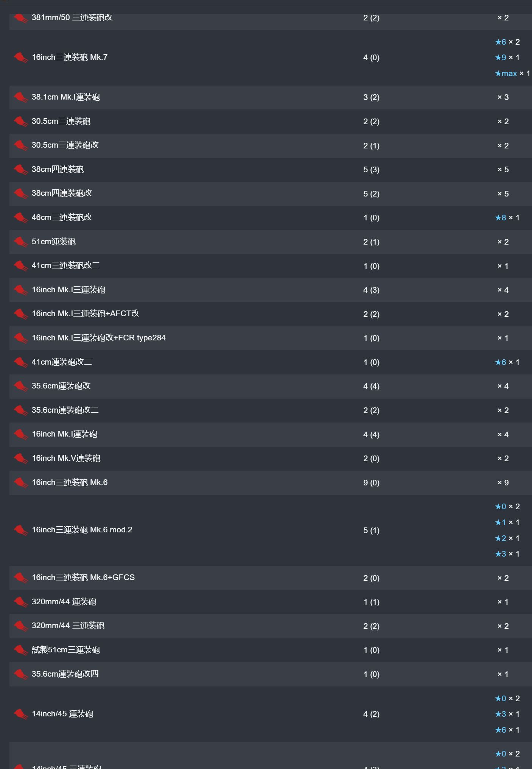Click the 16inch Mk.I三連装砲改+FCR type284 name
This screenshot has width=532, height=769.
pyautogui.click(x=99, y=338)
